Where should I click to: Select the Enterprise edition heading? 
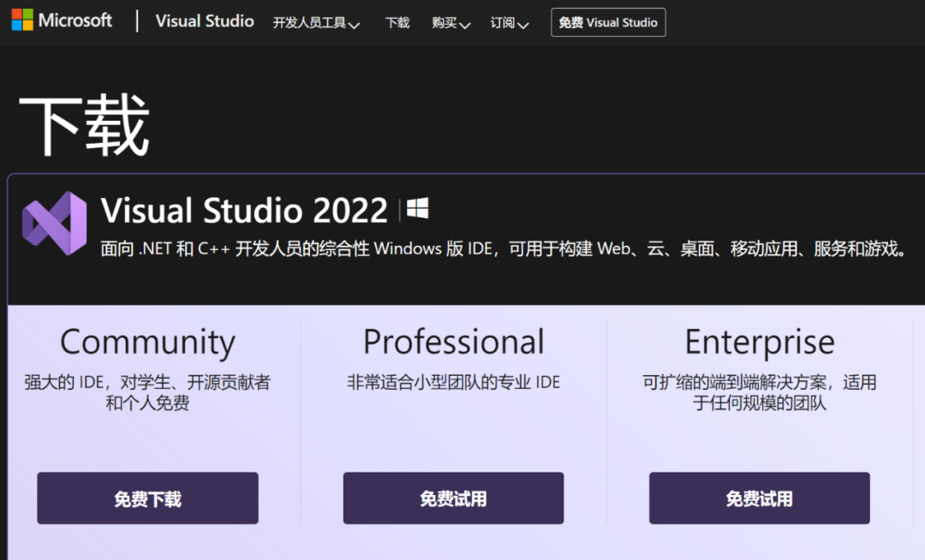click(x=759, y=343)
